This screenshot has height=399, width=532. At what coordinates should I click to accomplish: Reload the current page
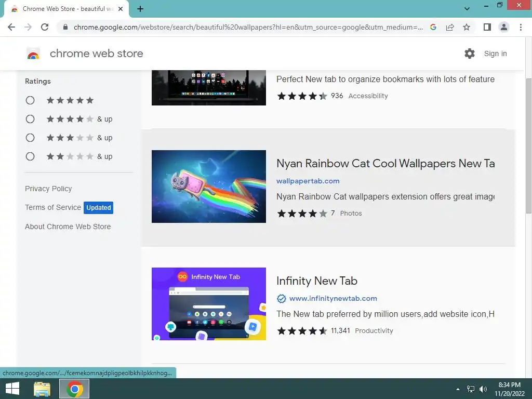point(45,27)
